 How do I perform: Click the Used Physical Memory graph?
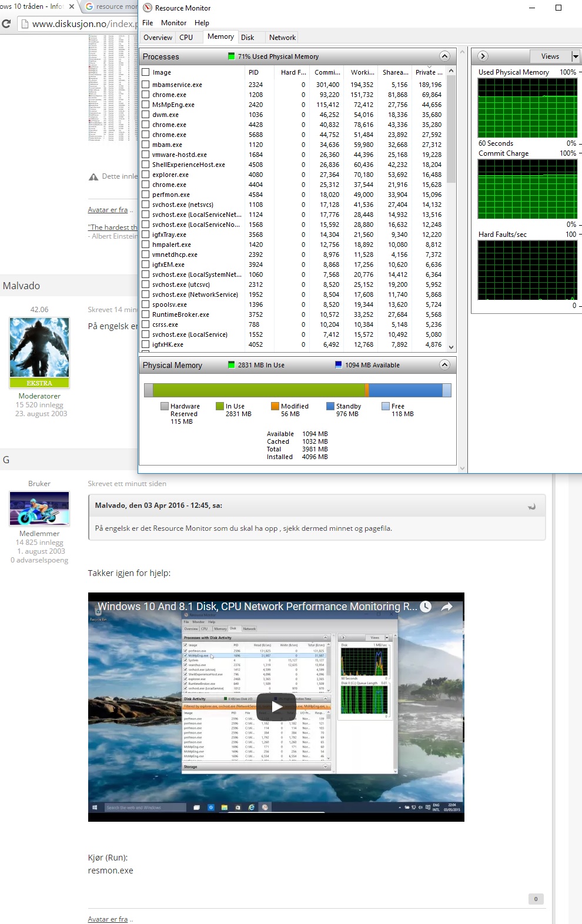click(x=527, y=108)
